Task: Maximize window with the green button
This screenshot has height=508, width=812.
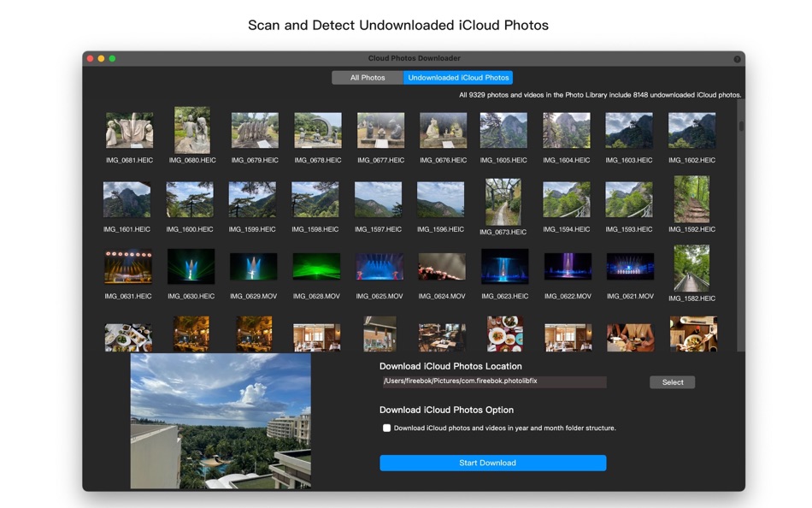Action: (112, 58)
